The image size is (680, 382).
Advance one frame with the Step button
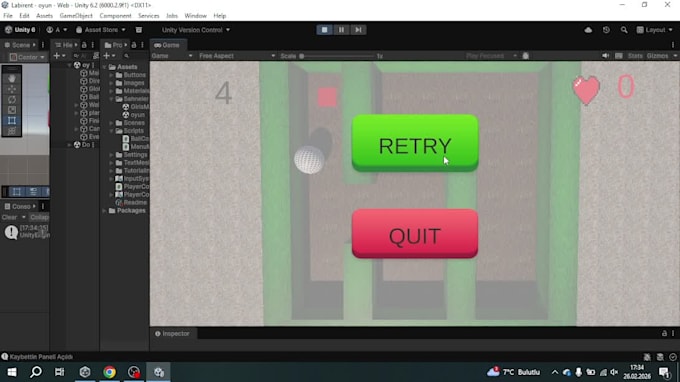tap(358, 30)
